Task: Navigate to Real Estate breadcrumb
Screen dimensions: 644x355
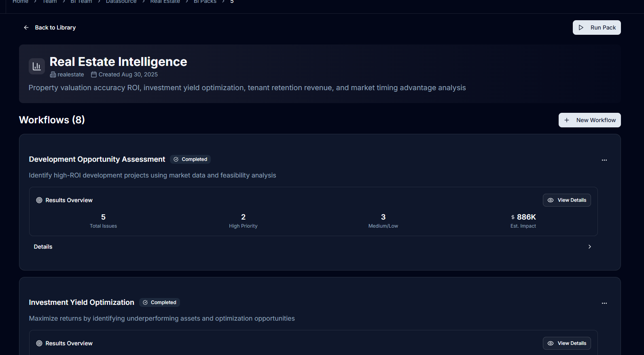Action: [165, 2]
